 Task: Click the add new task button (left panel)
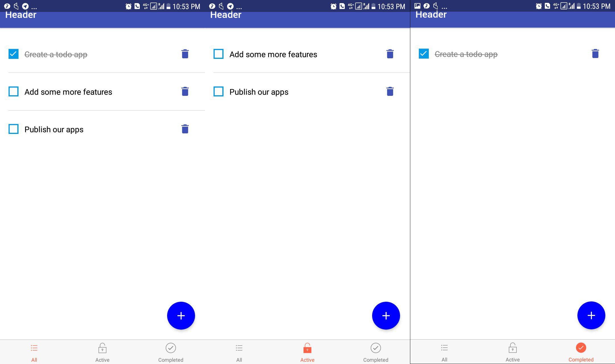pyautogui.click(x=181, y=315)
